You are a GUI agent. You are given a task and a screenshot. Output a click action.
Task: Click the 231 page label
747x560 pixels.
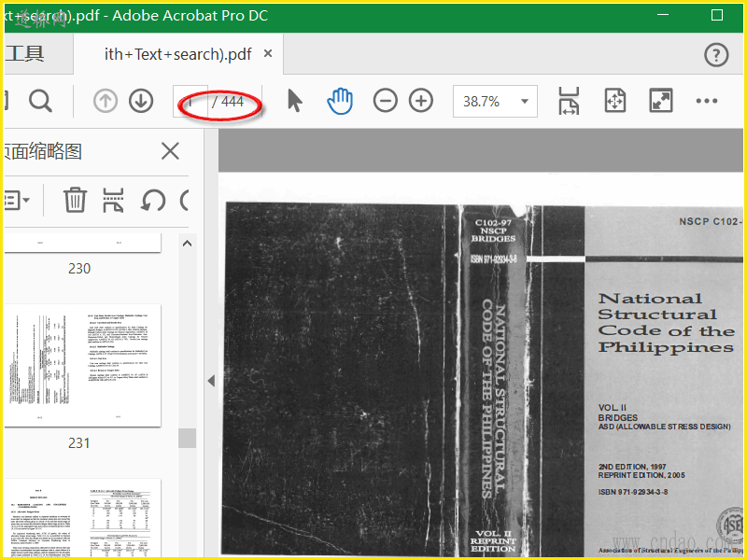(x=79, y=443)
